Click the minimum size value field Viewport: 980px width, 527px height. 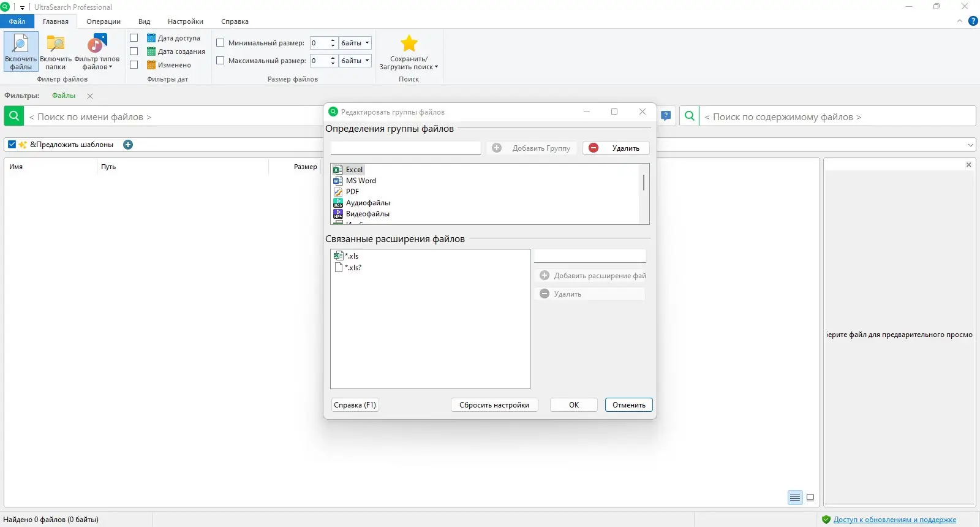(x=319, y=43)
